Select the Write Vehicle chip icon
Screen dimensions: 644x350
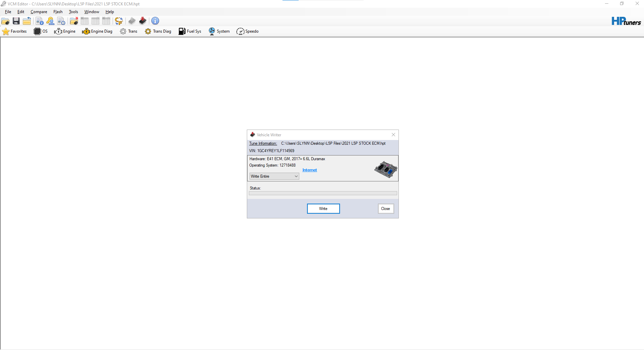143,21
